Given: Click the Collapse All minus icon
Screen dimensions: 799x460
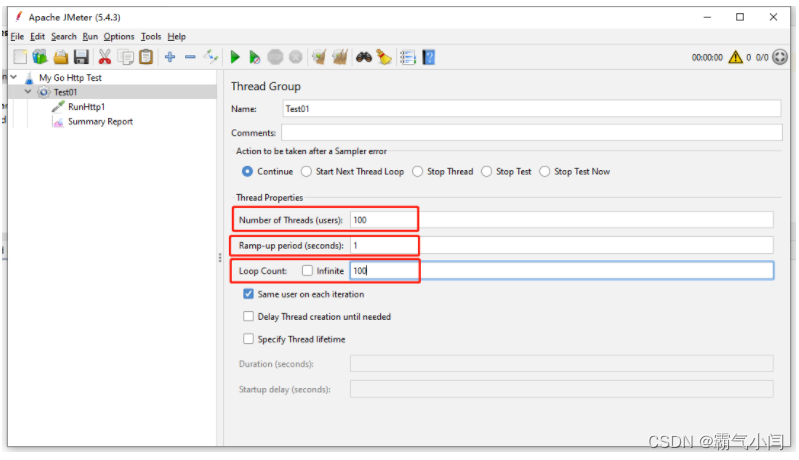Looking at the screenshot, I should point(190,57).
